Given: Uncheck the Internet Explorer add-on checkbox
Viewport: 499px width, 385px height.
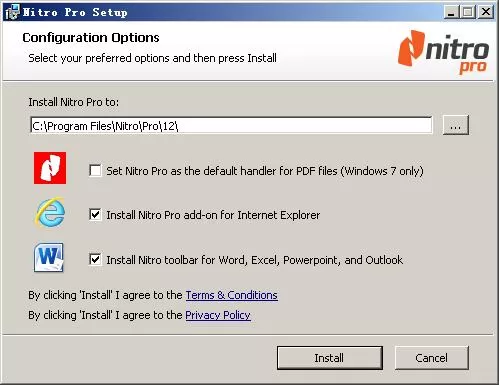Looking at the screenshot, I should point(95,215).
